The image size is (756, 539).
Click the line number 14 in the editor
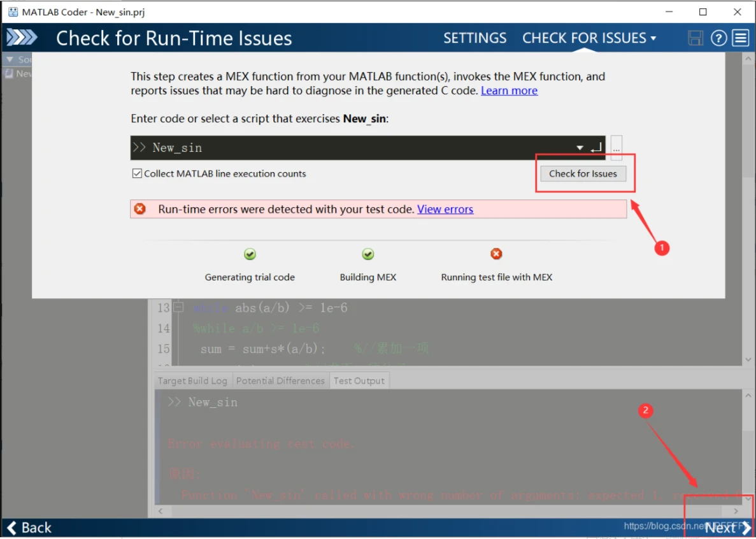point(164,328)
